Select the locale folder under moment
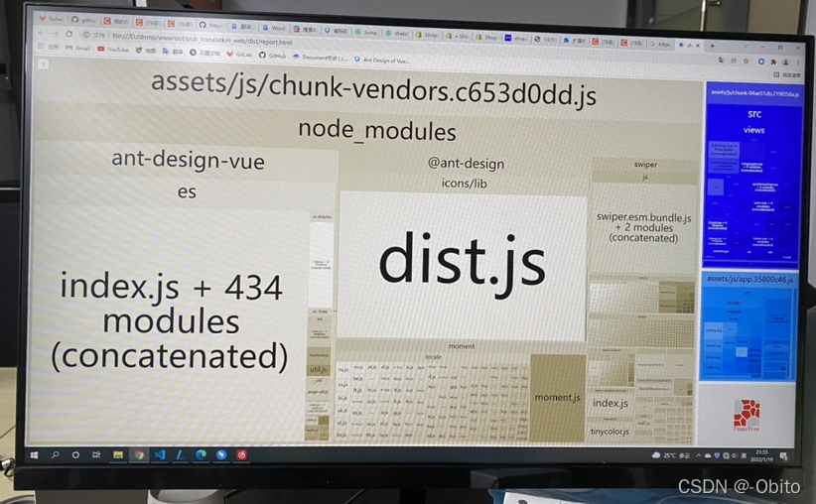 tap(433, 357)
